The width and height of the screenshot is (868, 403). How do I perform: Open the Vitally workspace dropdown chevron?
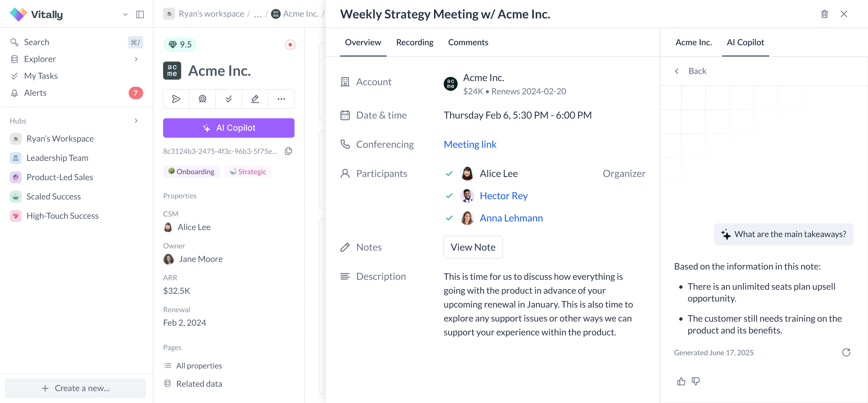125,15
